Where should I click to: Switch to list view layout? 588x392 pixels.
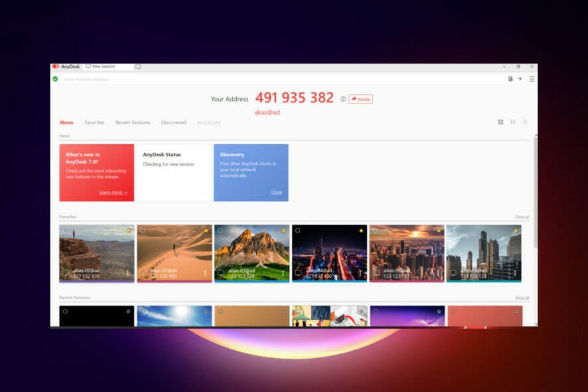[525, 122]
